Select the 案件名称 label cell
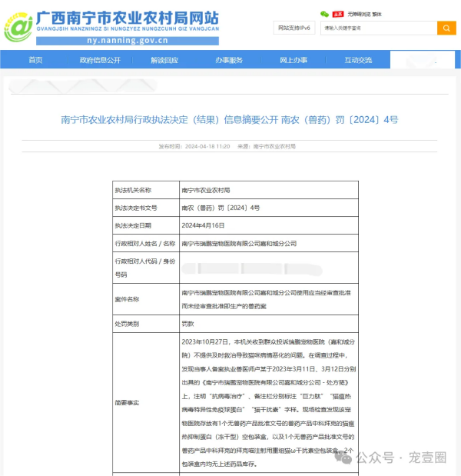This screenshot has width=461, height=476. [x=146, y=299]
